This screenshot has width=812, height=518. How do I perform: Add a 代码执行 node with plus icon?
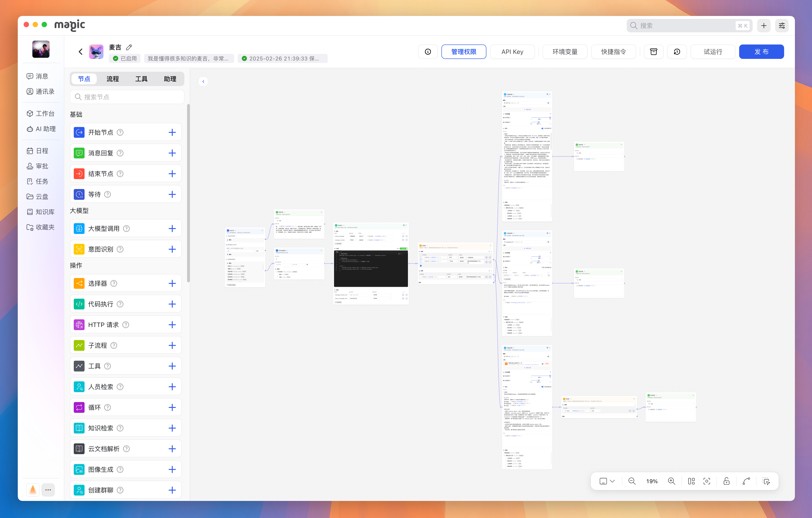172,304
